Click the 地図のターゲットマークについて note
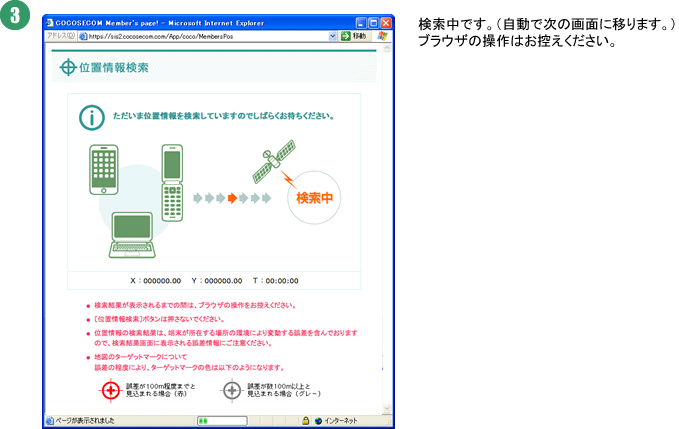The width and height of the screenshot is (679, 429). coord(141,357)
